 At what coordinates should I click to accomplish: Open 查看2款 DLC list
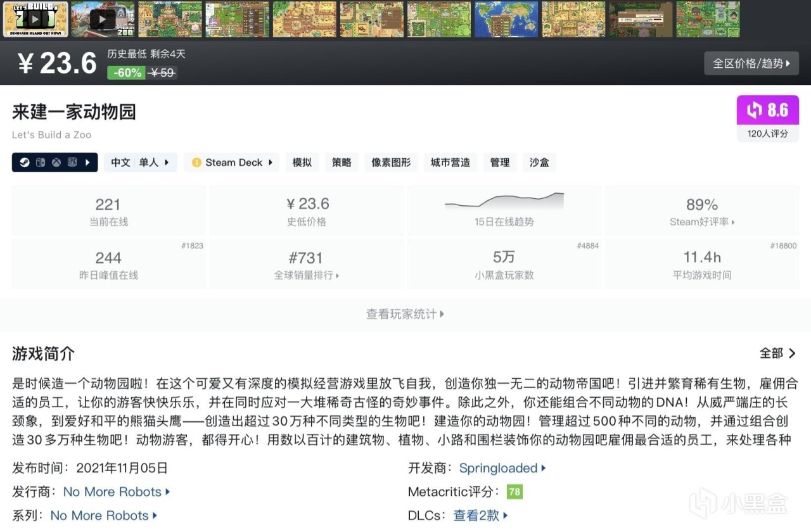481,516
